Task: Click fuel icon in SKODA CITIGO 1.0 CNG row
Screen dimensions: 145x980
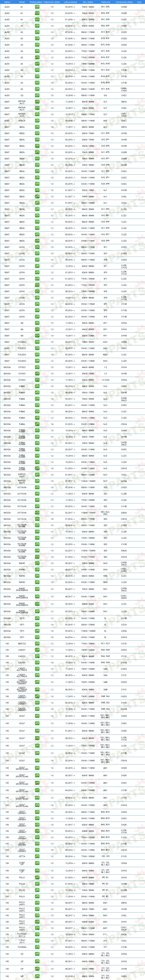Action: tap(37, 380)
